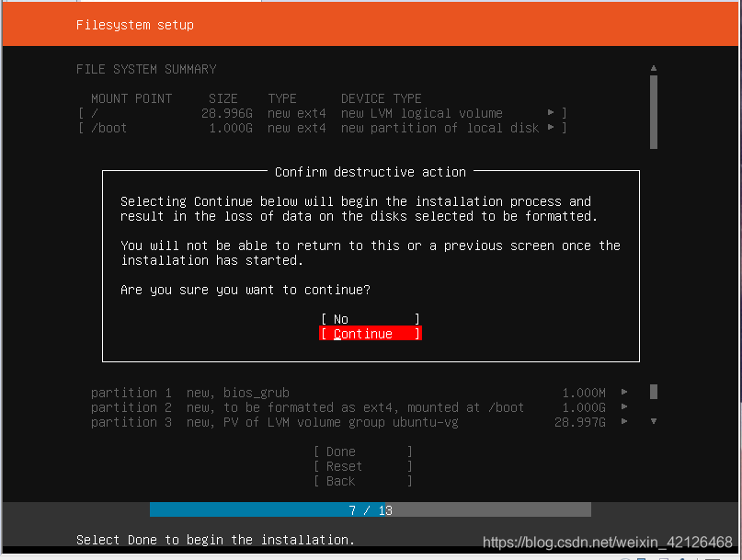The height and width of the screenshot is (560, 742).
Task: Click the lower scrollbar block beside partition 1
Action: 654,392
